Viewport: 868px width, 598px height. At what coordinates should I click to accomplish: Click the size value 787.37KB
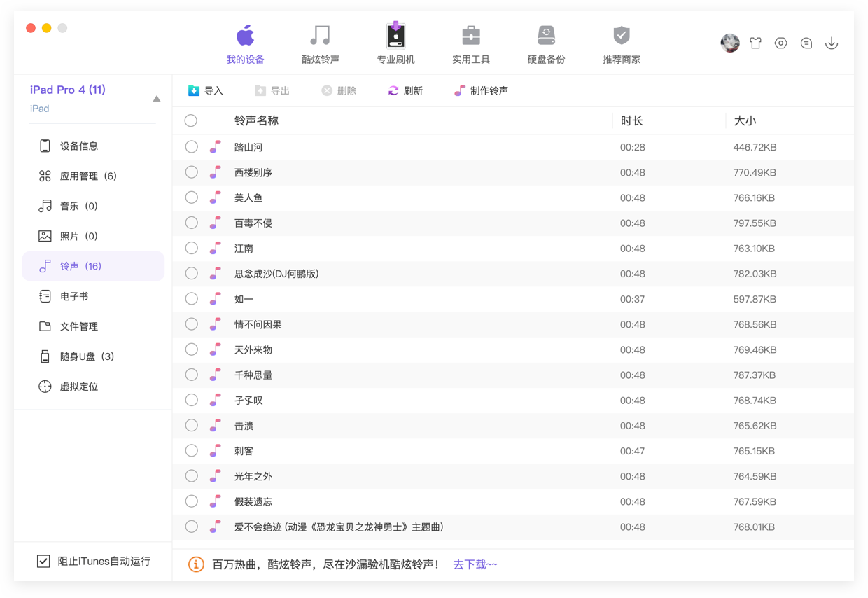click(755, 375)
